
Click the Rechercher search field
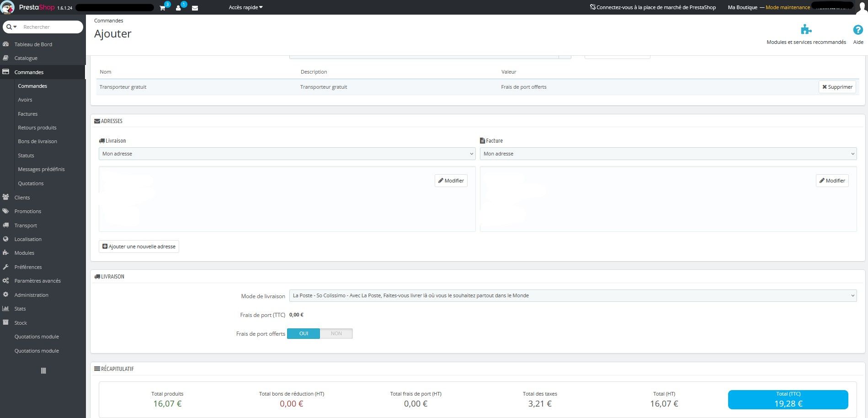[50, 27]
